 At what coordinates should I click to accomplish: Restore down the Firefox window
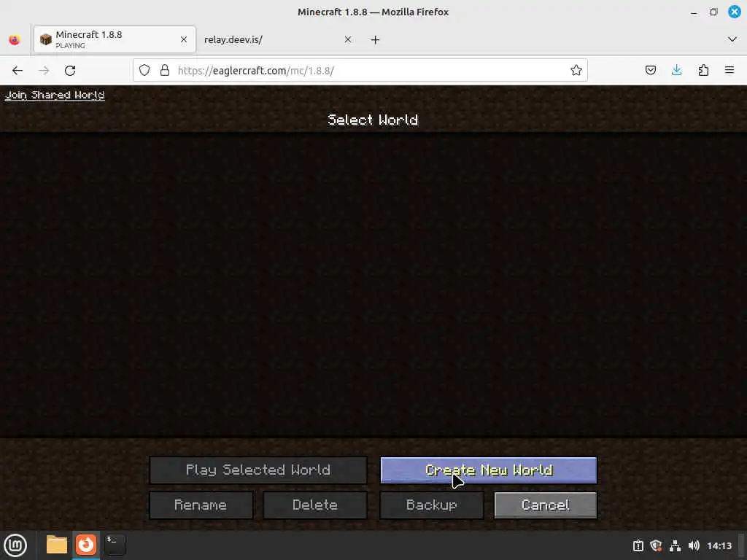click(x=713, y=12)
